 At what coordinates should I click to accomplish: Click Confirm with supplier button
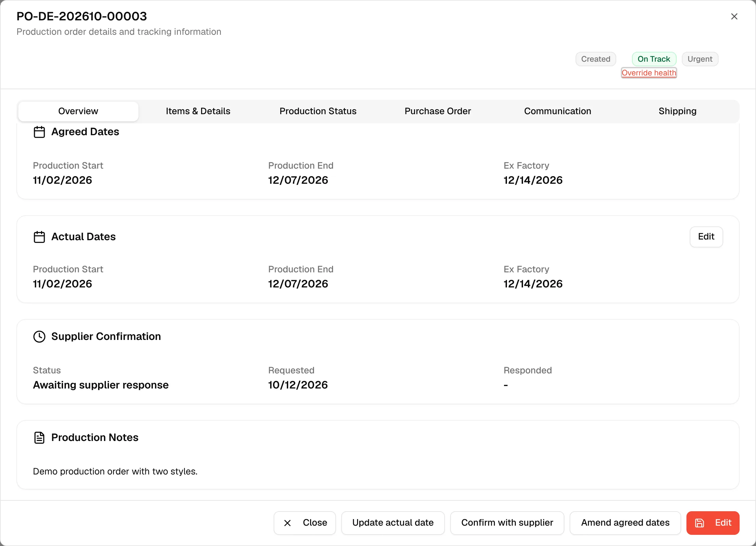(x=507, y=523)
